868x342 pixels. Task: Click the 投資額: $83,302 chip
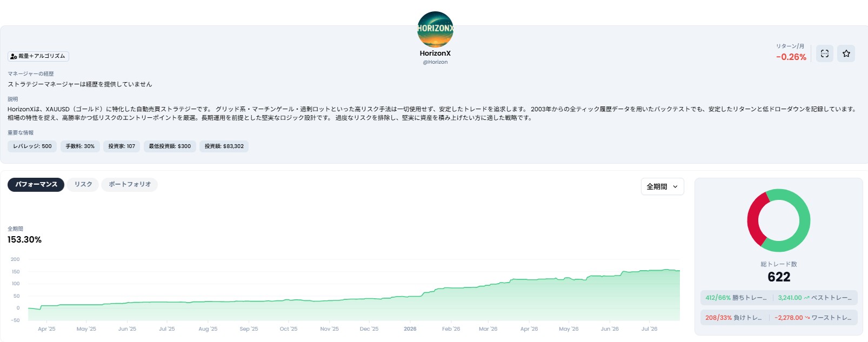point(224,146)
